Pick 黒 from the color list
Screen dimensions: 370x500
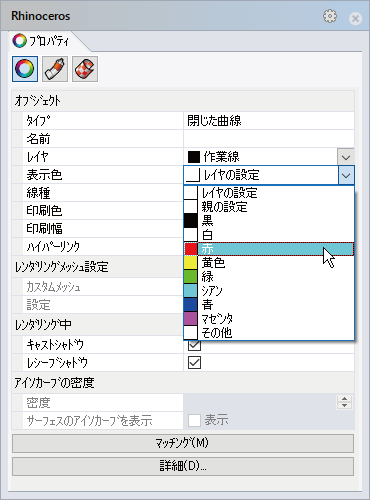pos(269,221)
